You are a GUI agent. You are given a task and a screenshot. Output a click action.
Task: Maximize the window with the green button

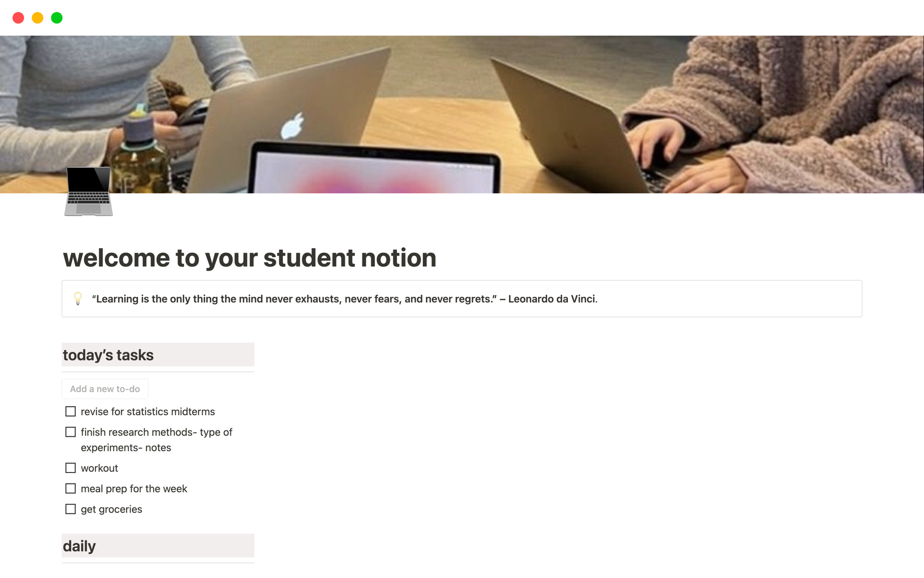(x=57, y=18)
